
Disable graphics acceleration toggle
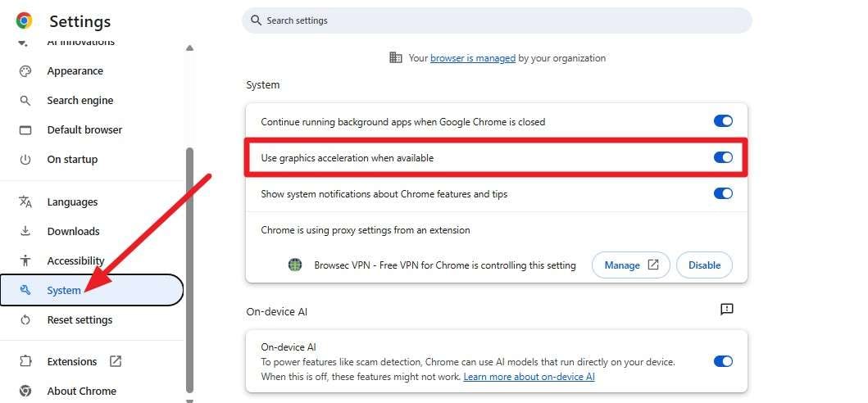coord(723,158)
